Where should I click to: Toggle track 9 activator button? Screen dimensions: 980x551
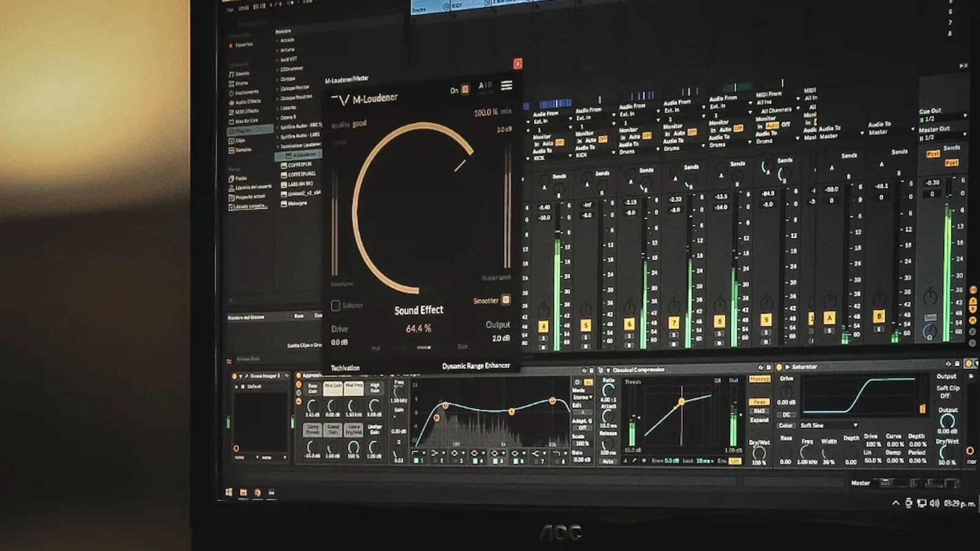(766, 320)
